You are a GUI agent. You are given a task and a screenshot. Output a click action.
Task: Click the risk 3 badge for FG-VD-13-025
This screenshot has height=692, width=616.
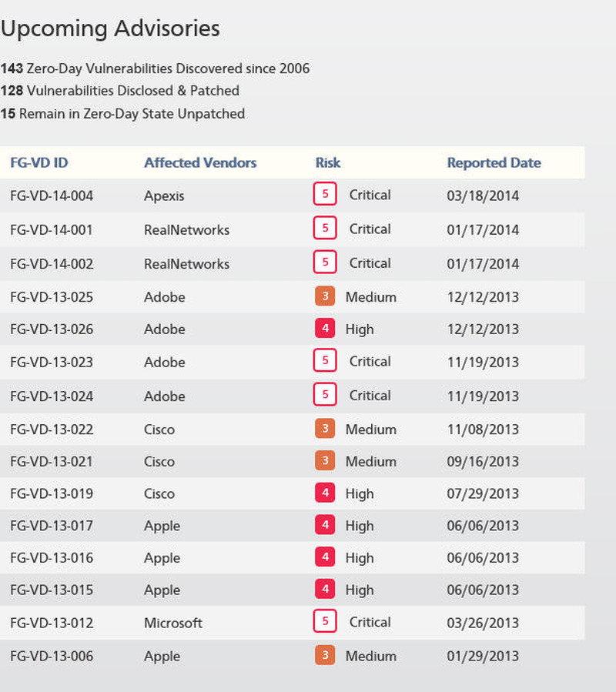[325, 296]
